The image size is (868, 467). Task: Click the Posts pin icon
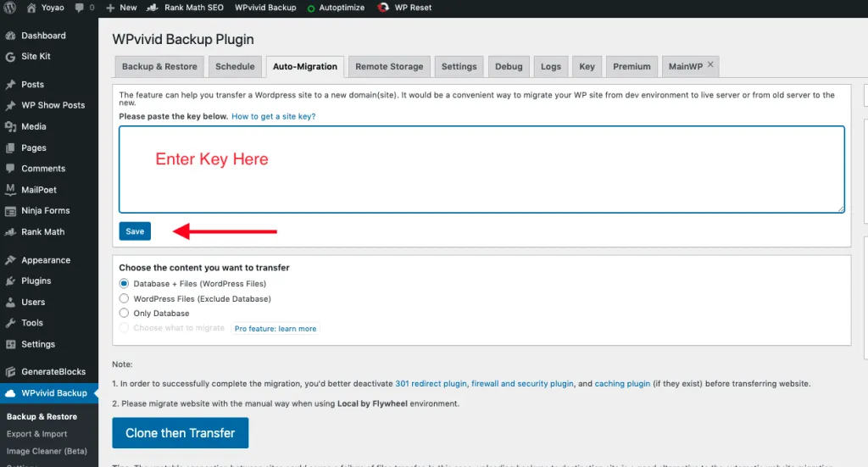pyautogui.click(x=10, y=85)
